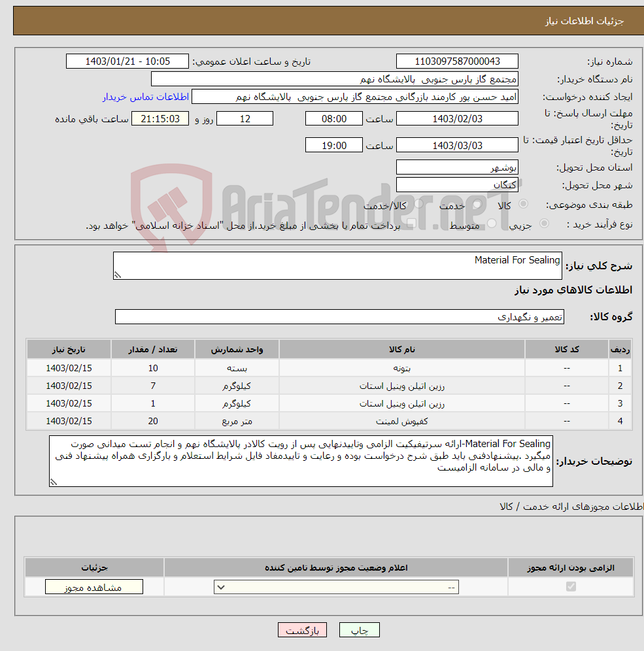Click the need date 1403/02/15 in row 1

click(69, 368)
